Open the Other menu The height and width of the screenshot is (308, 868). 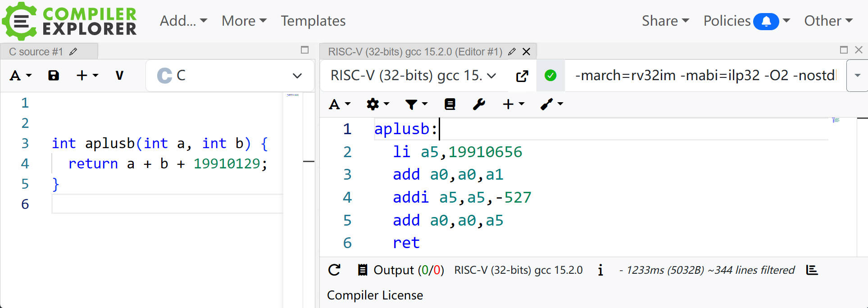tap(828, 21)
